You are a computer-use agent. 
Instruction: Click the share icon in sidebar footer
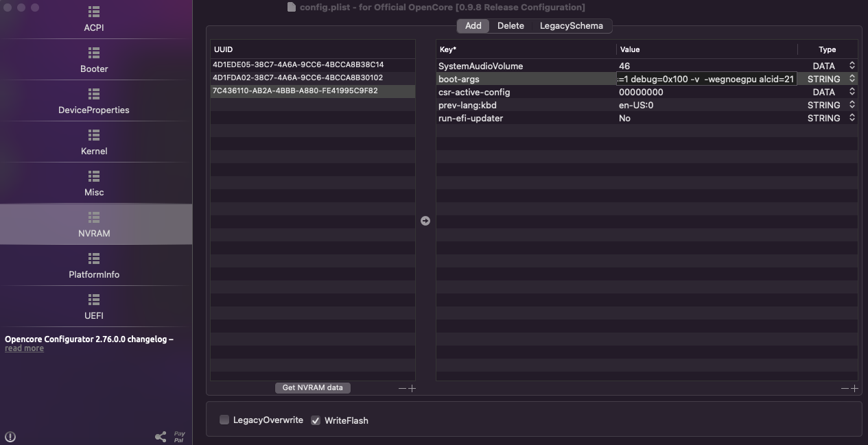(161, 437)
